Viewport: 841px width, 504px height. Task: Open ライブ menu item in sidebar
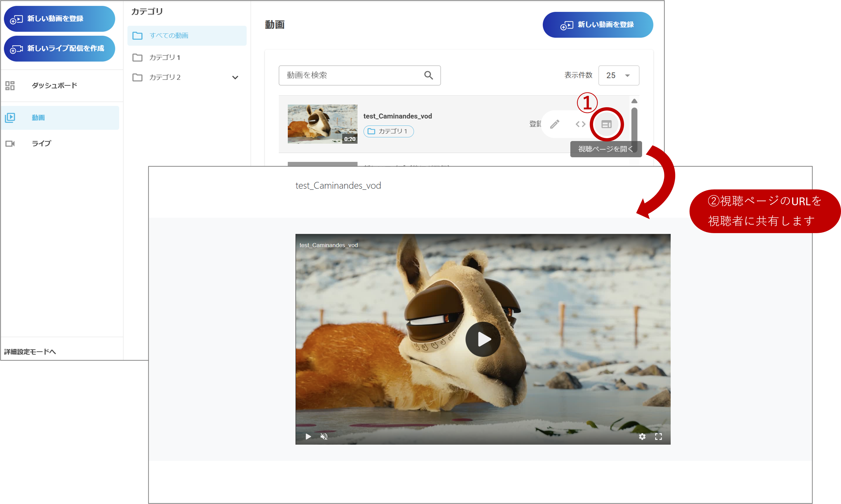tap(41, 143)
